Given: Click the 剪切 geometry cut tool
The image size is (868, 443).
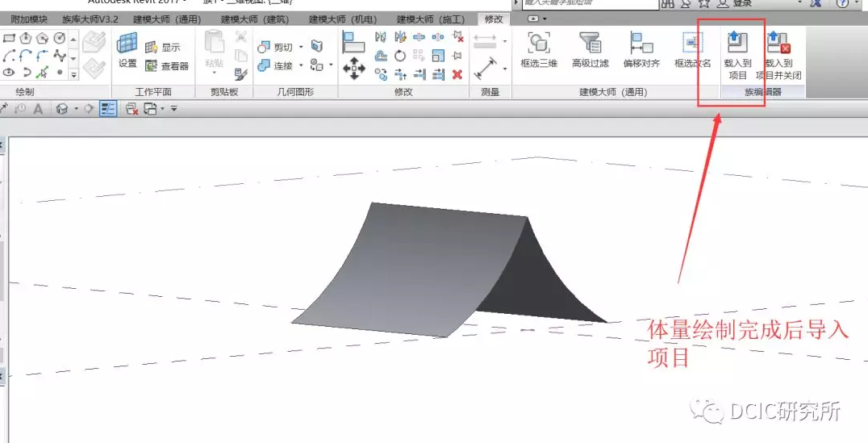Looking at the screenshot, I should click(276, 48).
